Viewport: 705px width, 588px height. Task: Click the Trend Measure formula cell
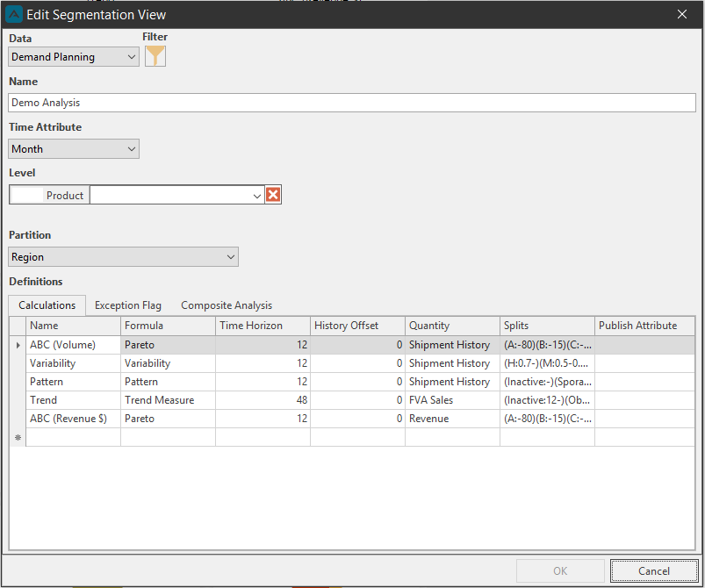[x=169, y=400]
